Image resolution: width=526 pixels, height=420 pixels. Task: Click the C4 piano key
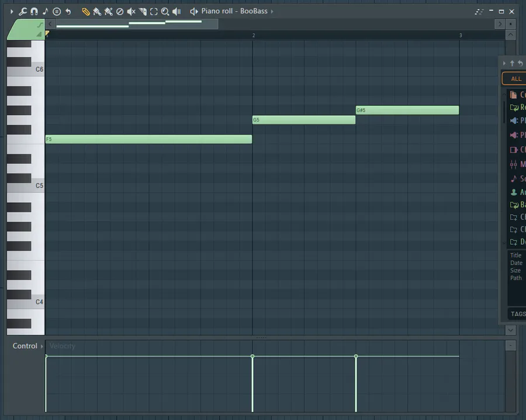coord(26,301)
